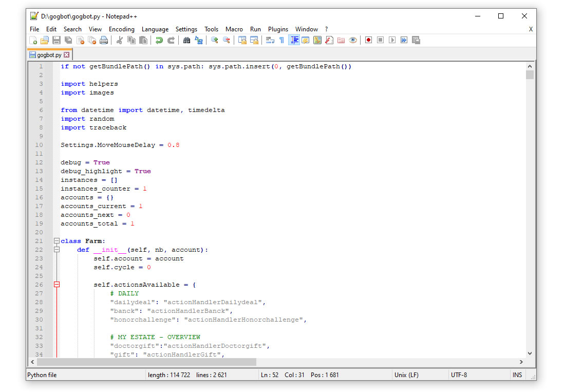Open the Window menu

pyautogui.click(x=307, y=29)
